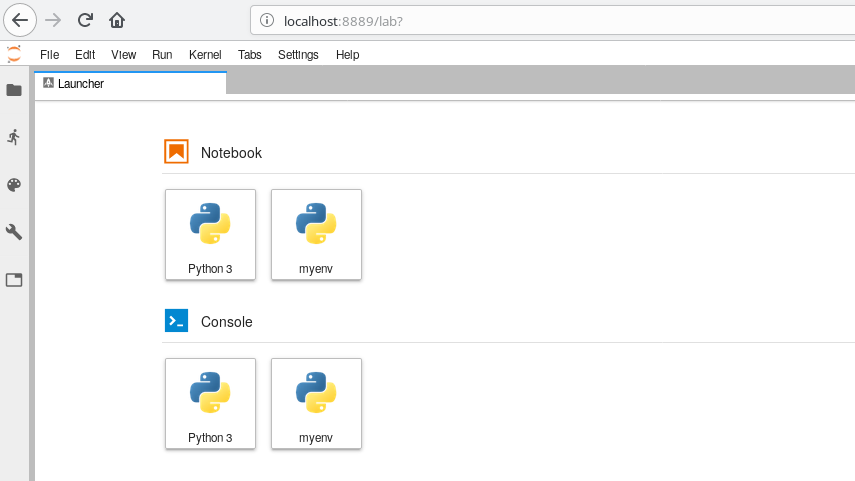
Task: Open the wrench tools sidebar panel
Action: [14, 232]
